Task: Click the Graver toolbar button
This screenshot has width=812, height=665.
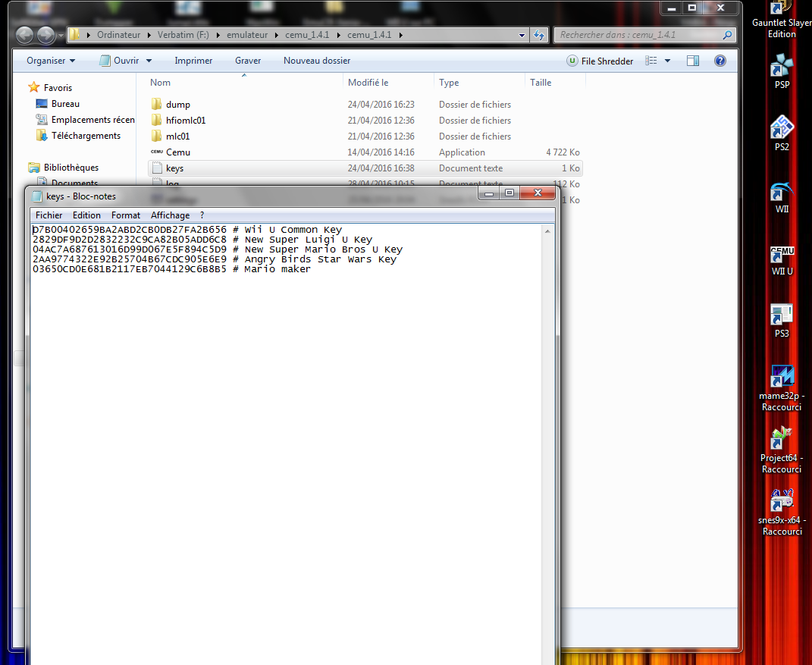Action: pos(248,61)
